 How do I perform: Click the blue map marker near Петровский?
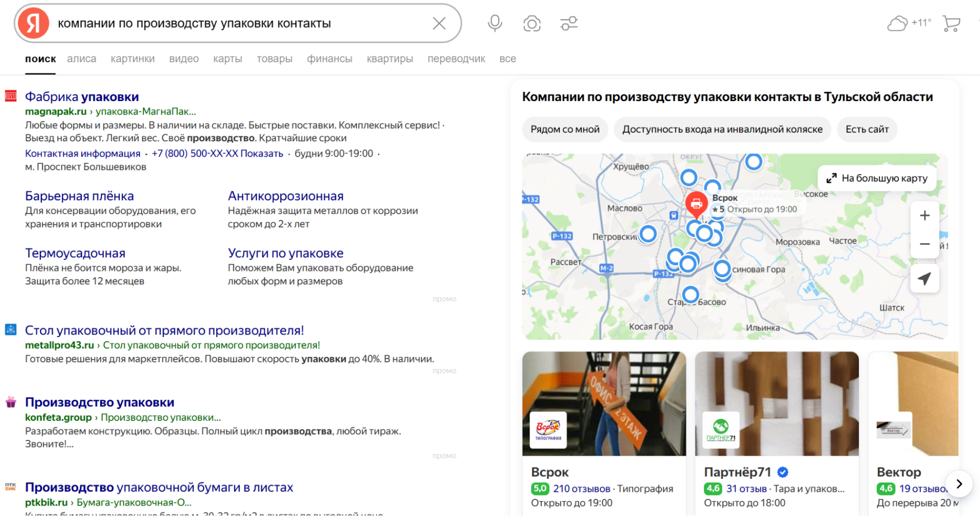[648, 234]
